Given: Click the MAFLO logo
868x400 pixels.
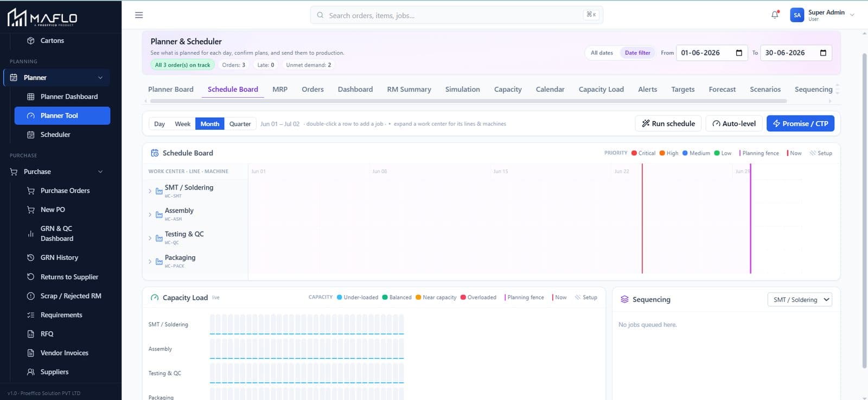Looking at the screenshot, I should click(42, 17).
